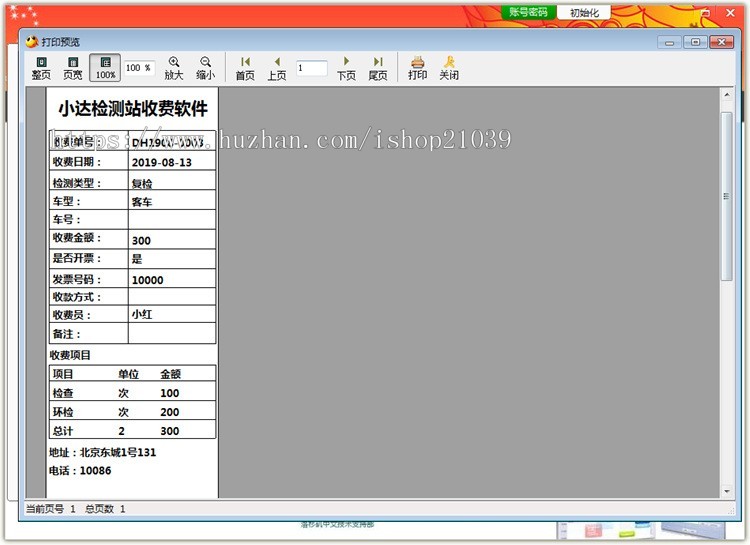Open 初始化 tab in main window
The height and width of the screenshot is (545, 750).
coord(584,12)
